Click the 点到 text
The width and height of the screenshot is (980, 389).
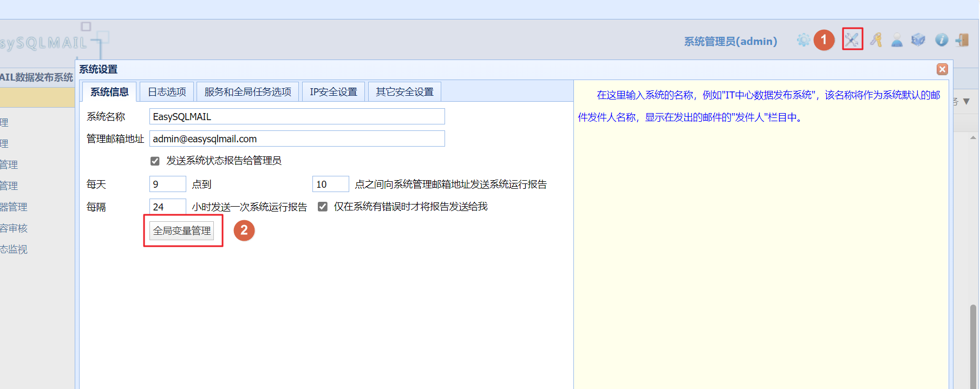pos(201,184)
